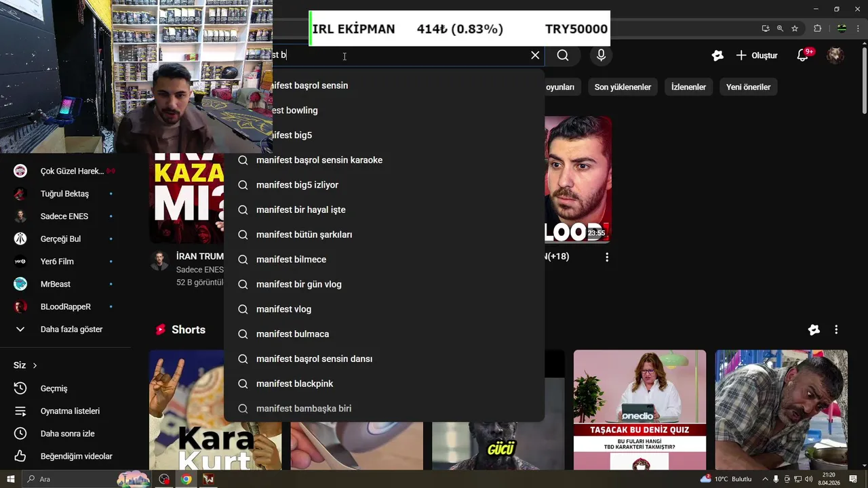Open options for the 23:55 video
Image resolution: width=868 pixels, height=488 pixels.
[607, 257]
